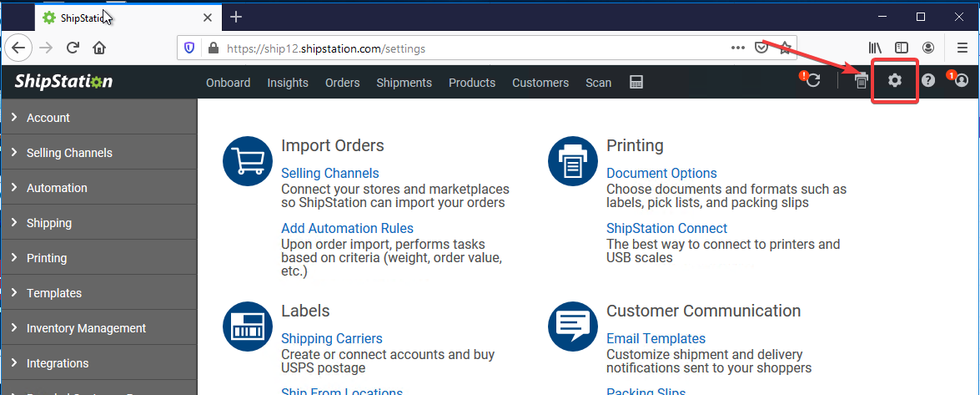Open the Add Automation Rules link
The width and height of the screenshot is (980, 395).
coord(347,229)
